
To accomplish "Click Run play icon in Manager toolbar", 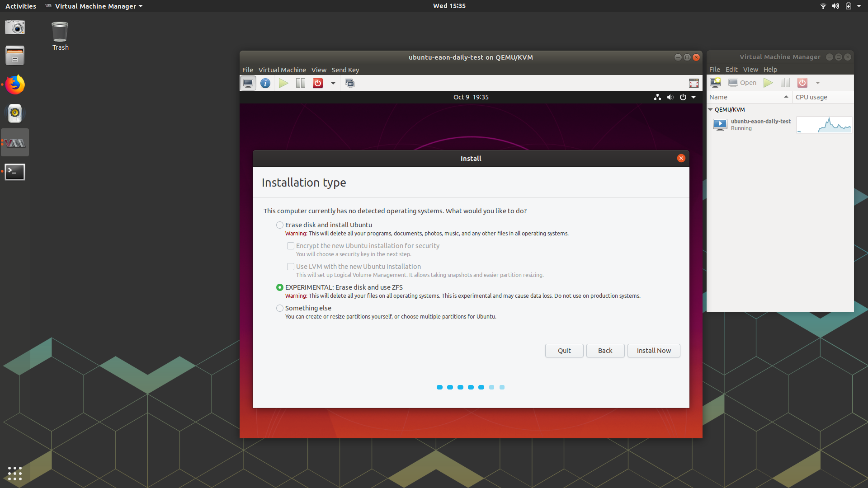I will click(768, 83).
